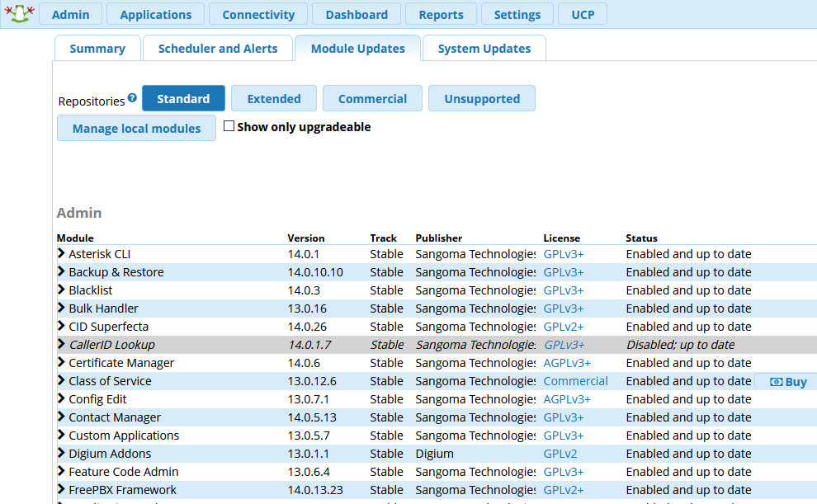817x504 pixels.
Task: Switch to the System Updates tab
Action: [484, 48]
